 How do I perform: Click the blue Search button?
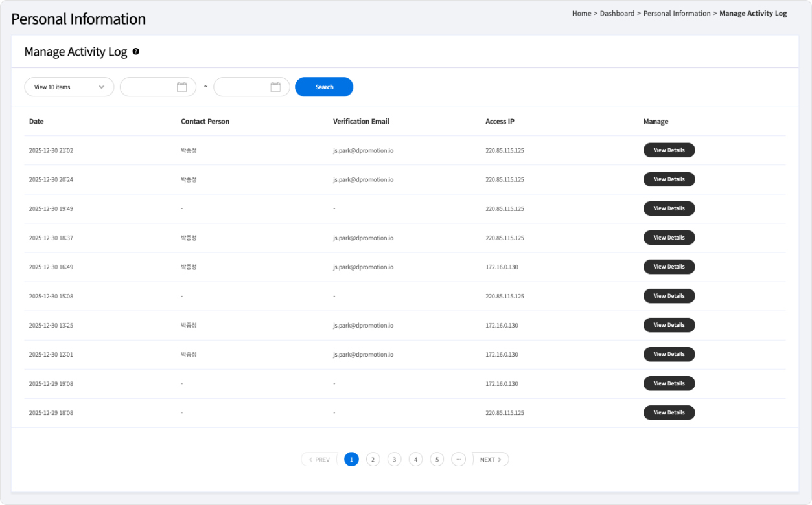[324, 87]
